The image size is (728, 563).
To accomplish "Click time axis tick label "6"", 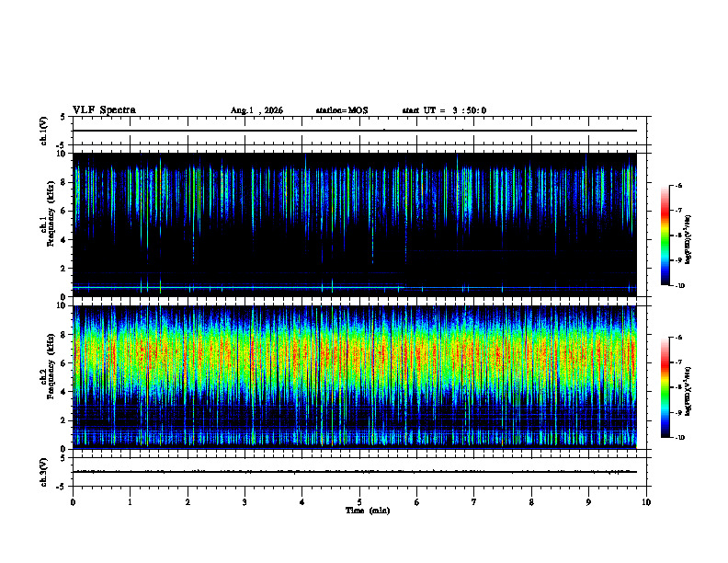I will tap(417, 502).
